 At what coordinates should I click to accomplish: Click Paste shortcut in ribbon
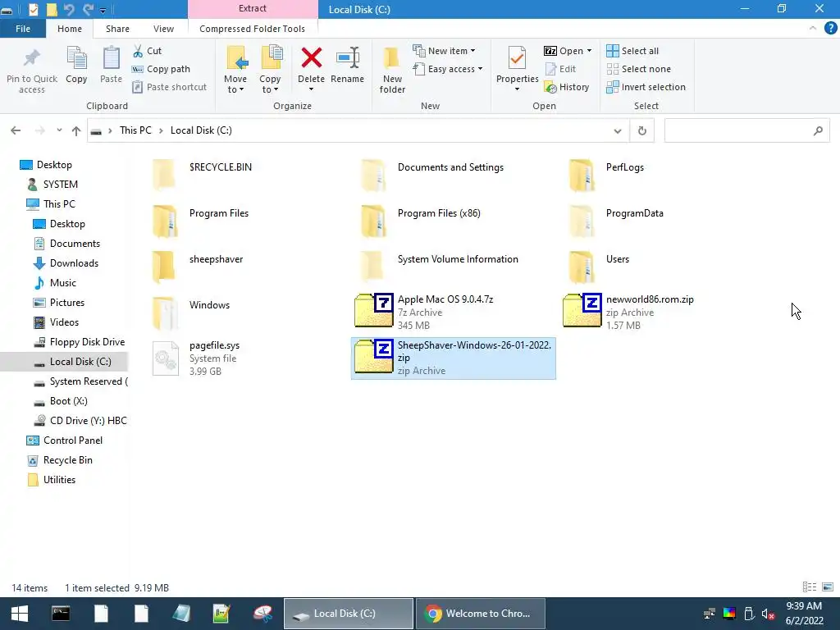[169, 87]
